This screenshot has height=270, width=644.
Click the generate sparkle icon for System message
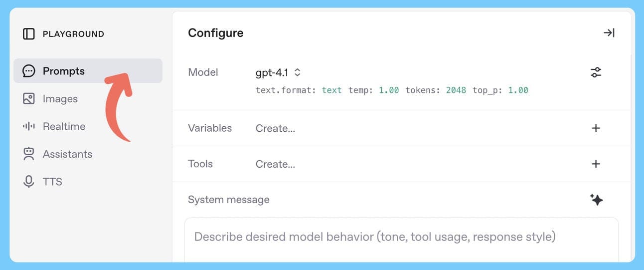tap(596, 200)
